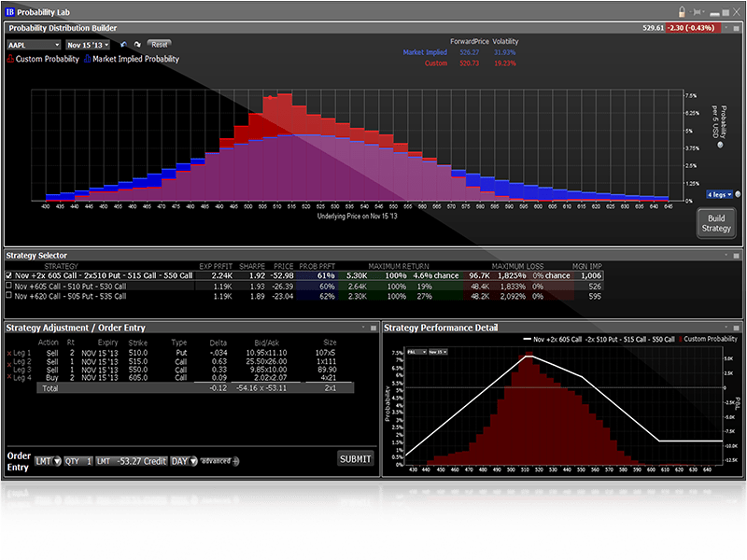Open the small arrow next to the title bar pin icon
Screen dimensions: 747x560
point(704,12)
